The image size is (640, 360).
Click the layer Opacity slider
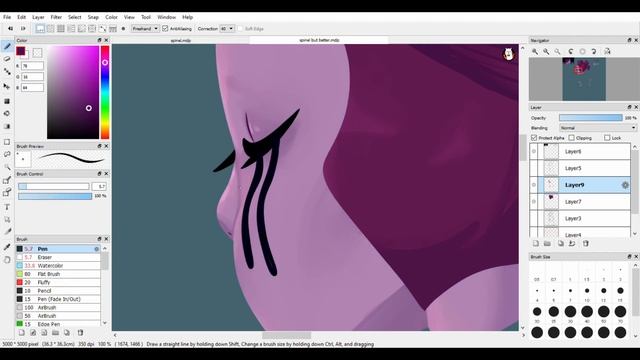pos(591,118)
